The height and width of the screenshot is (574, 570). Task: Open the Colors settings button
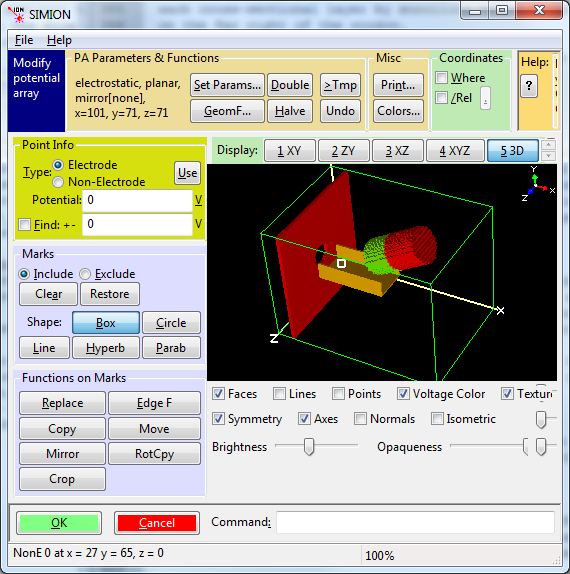click(398, 111)
